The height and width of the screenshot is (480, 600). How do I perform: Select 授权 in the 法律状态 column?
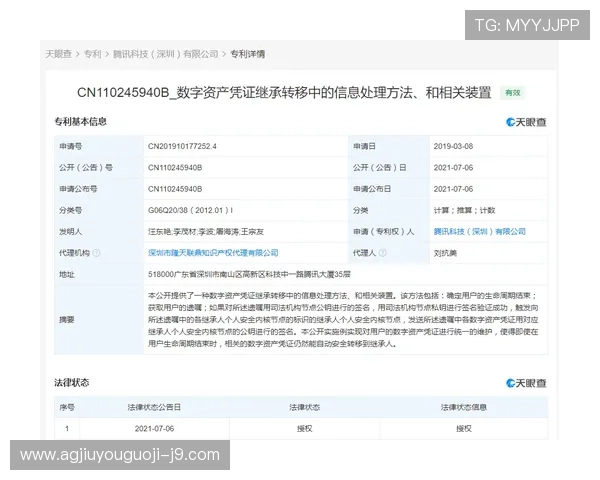pos(305,429)
